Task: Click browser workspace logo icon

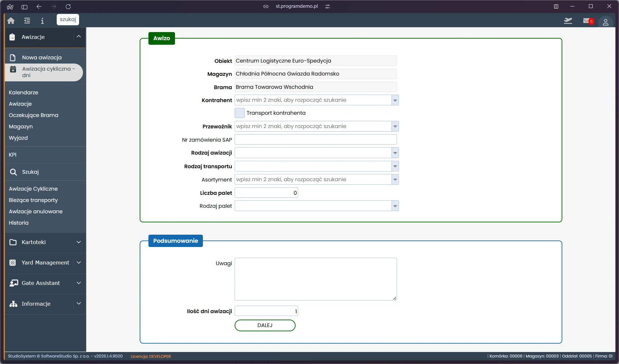Action: click(10, 6)
